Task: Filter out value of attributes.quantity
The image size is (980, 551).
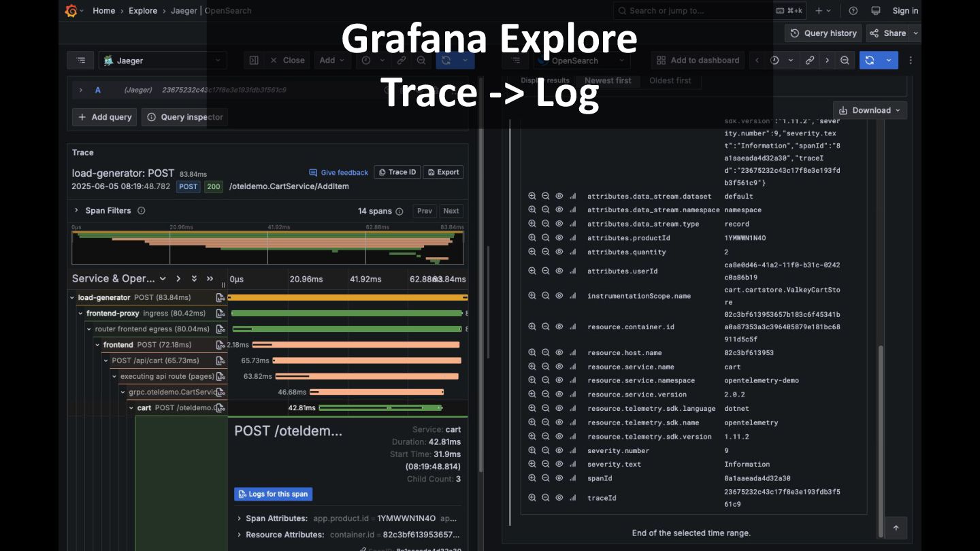Action: 545,252
